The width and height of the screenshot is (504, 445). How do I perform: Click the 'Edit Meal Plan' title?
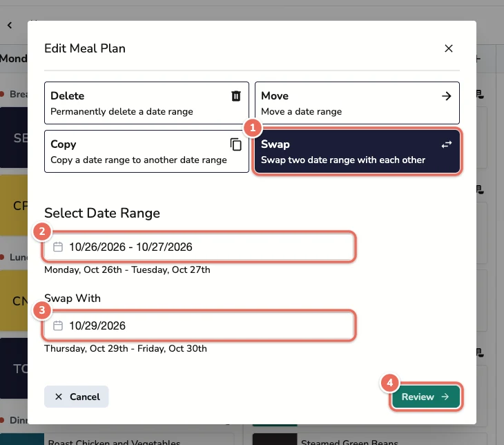click(x=85, y=48)
